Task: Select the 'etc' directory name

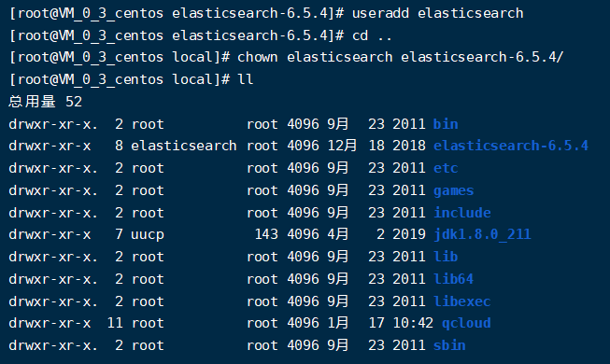Action: pos(446,168)
